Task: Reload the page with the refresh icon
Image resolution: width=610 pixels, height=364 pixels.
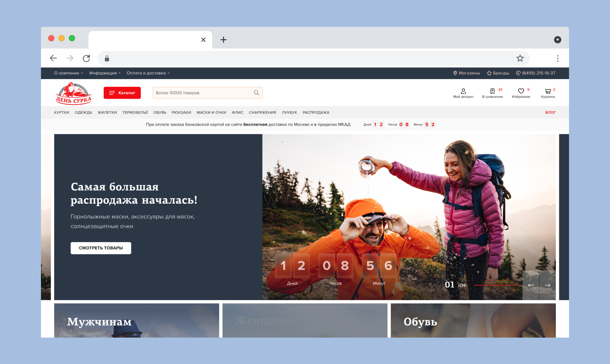Action: click(86, 58)
